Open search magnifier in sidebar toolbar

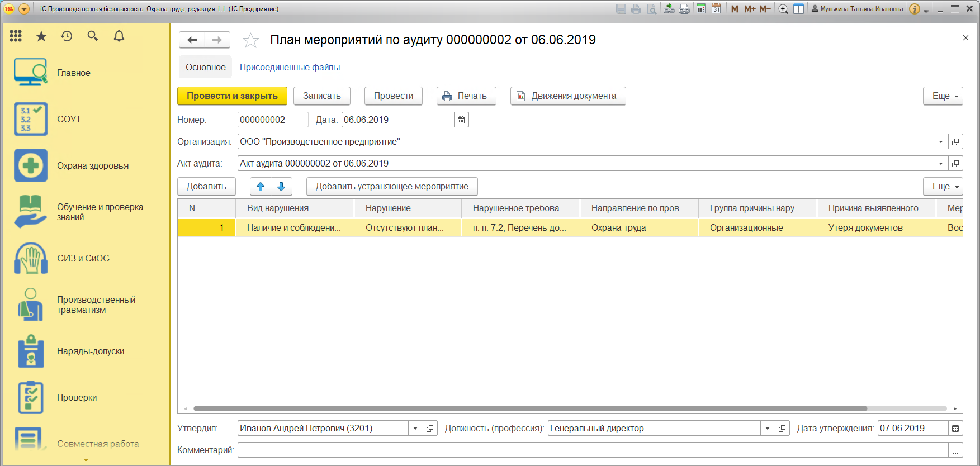[93, 36]
